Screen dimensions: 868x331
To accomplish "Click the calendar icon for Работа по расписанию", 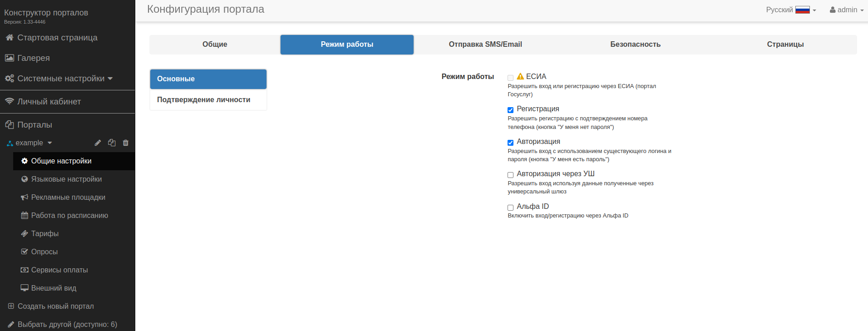I will [25, 216].
